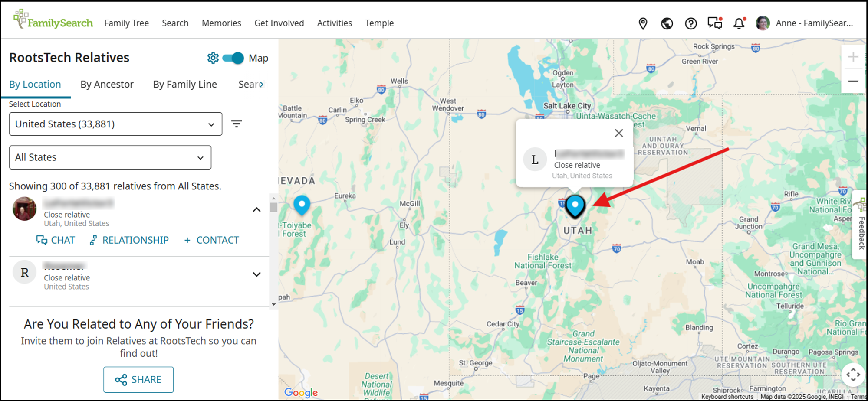The width and height of the screenshot is (868, 401).
Task: Open the Google logo on map
Action: tap(301, 393)
